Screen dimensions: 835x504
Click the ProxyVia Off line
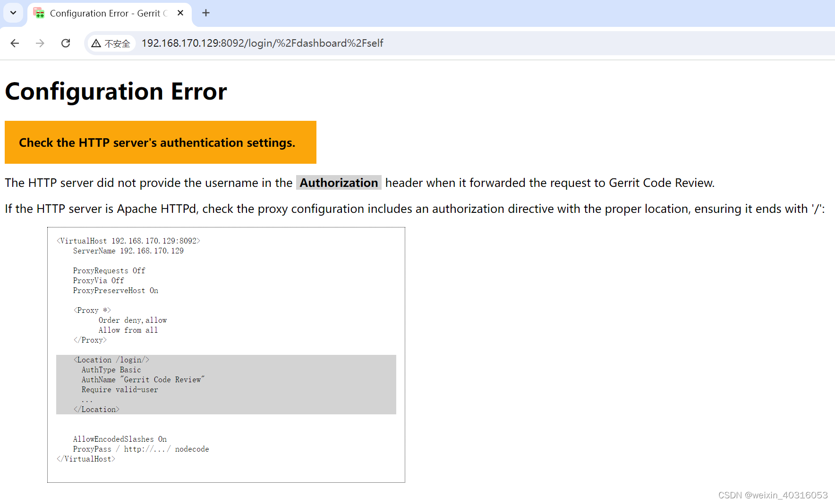tap(98, 280)
